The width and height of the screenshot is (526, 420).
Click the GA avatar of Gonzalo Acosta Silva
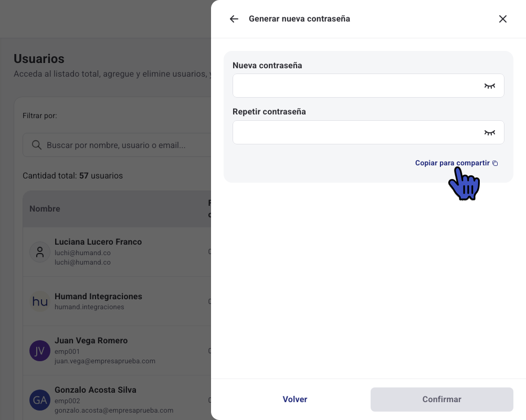click(40, 400)
